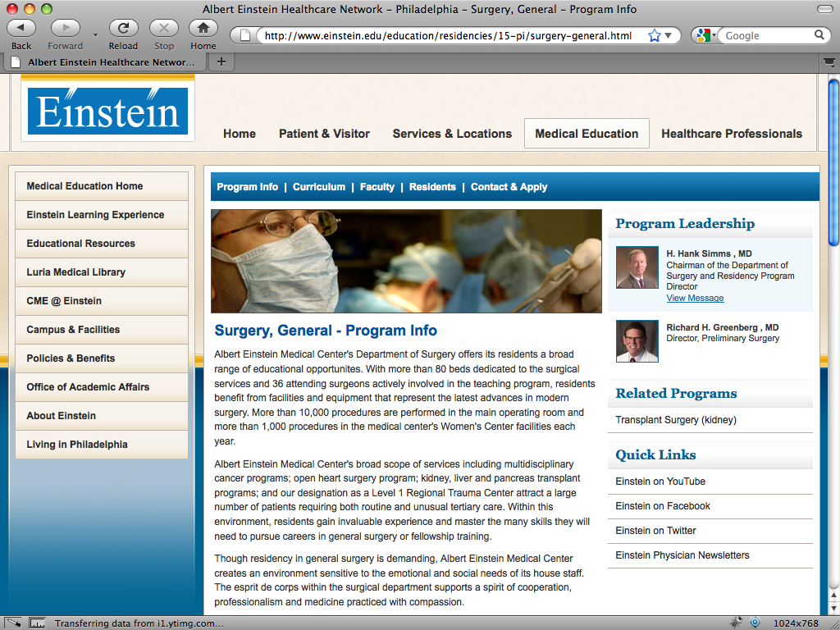
Task: Click Richard H. Greenberg portrait photo
Action: [637, 341]
